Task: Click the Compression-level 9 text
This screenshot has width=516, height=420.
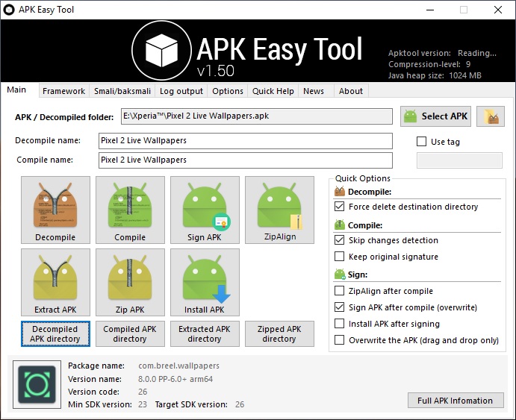Action: pyautogui.click(x=429, y=64)
